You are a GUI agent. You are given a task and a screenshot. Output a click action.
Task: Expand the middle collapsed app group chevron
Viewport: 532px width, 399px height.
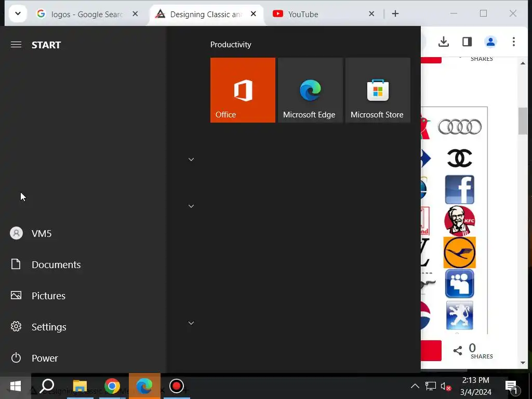[x=191, y=206]
